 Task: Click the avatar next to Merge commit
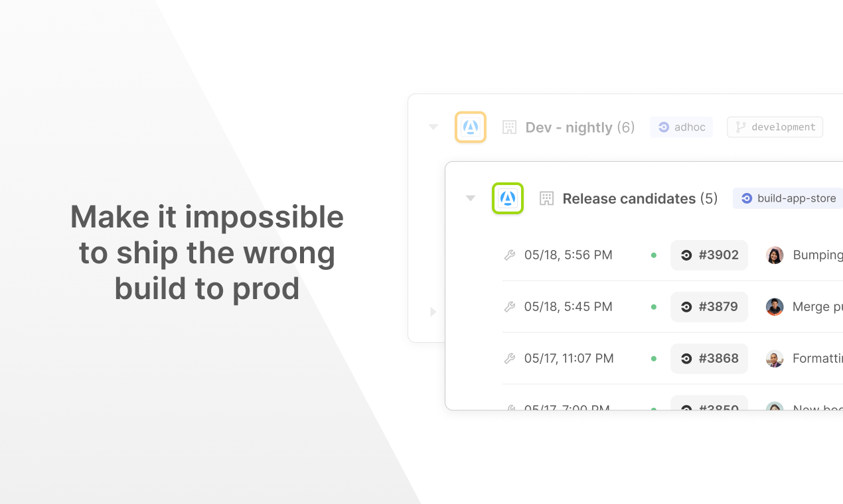click(x=775, y=307)
